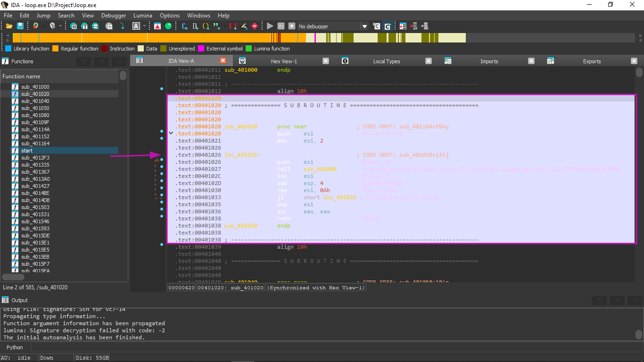Click the red stop-sign breakpoint icon

(x=255, y=26)
